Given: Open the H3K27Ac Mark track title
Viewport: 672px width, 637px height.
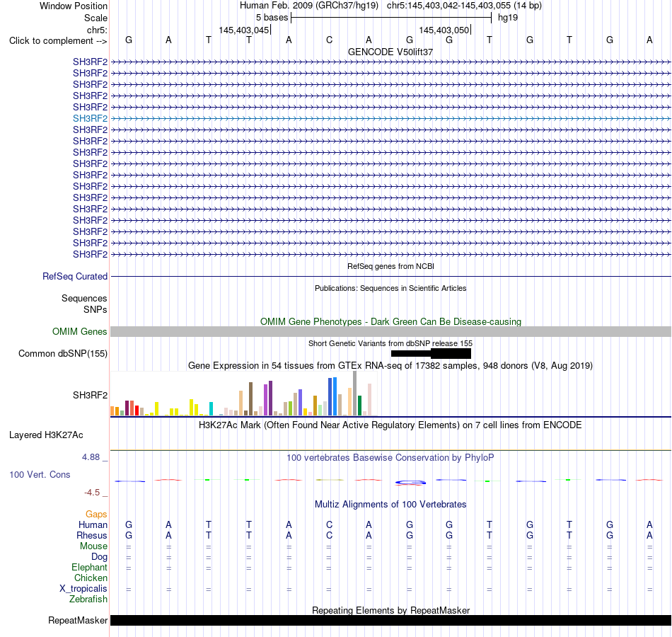Looking at the screenshot, I should 390,425.
